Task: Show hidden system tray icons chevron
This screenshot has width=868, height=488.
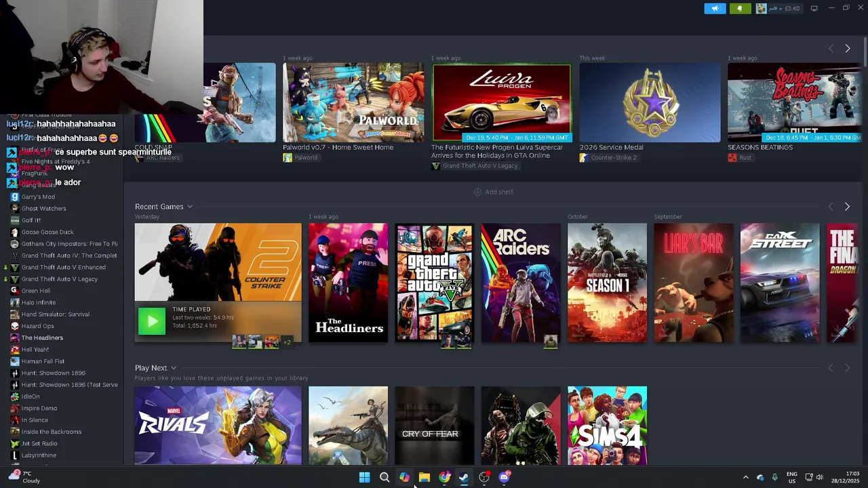Action: click(x=745, y=477)
